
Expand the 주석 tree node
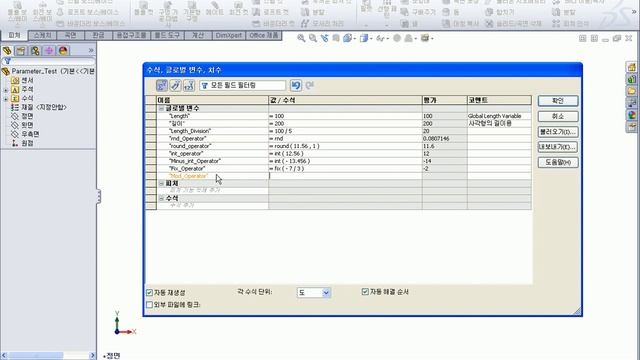6,90
